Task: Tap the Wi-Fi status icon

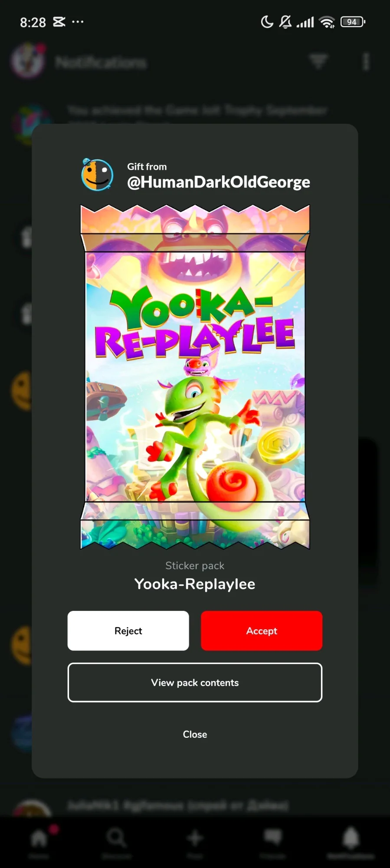Action: tap(327, 22)
